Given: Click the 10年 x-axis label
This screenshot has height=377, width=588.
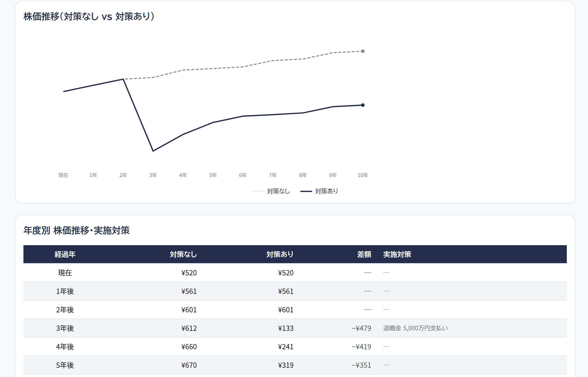Looking at the screenshot, I should [x=363, y=175].
